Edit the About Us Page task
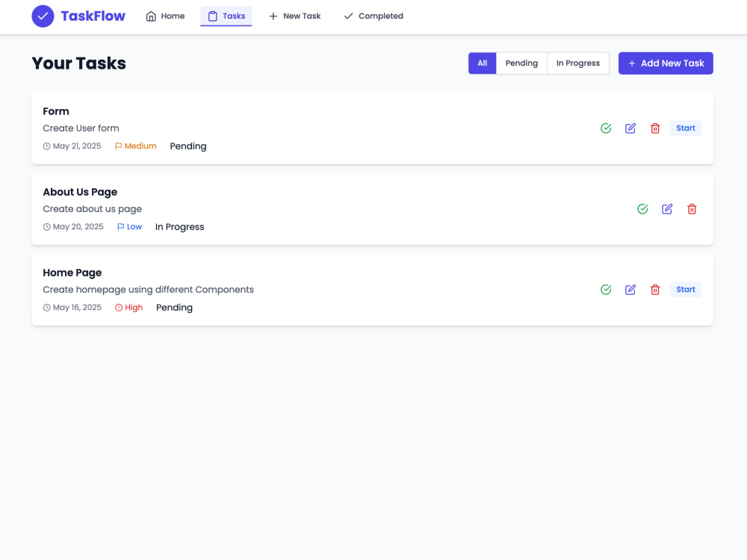This screenshot has height=560, width=747. 667,209
